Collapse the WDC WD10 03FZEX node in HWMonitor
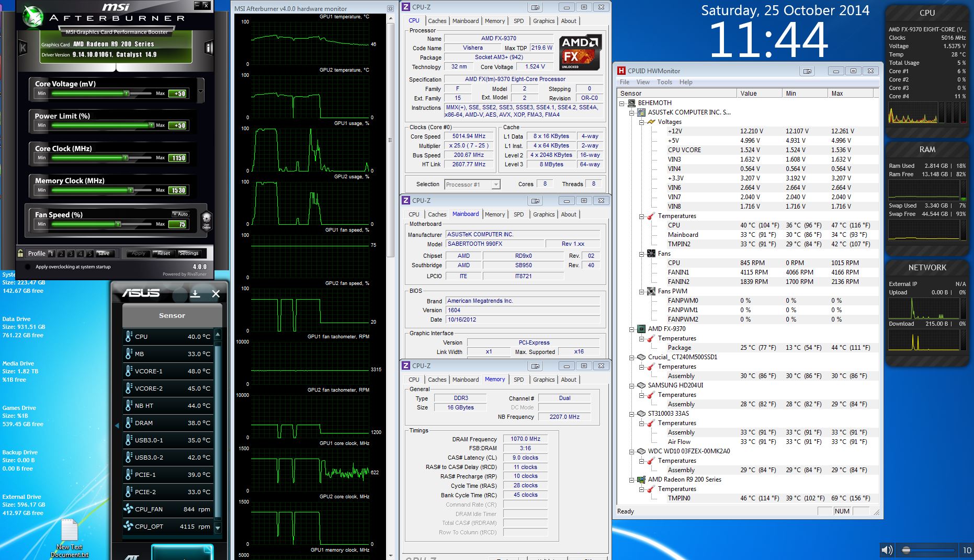 (631, 451)
